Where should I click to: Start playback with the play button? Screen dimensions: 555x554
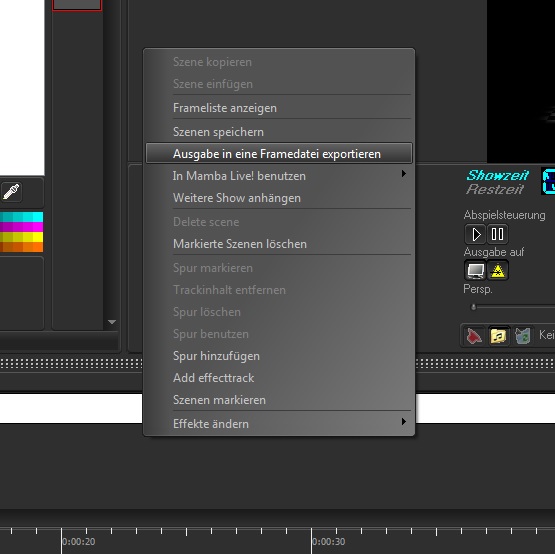point(476,234)
